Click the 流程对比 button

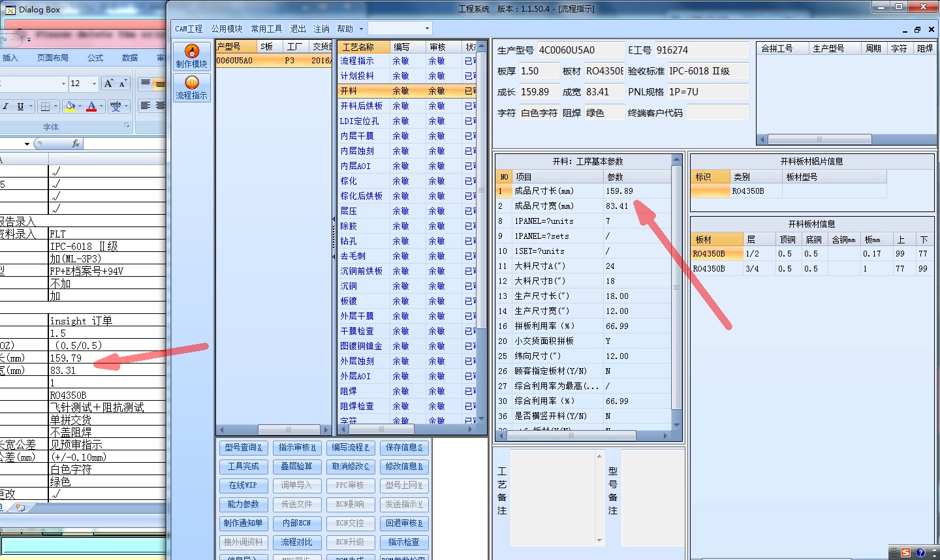297,542
